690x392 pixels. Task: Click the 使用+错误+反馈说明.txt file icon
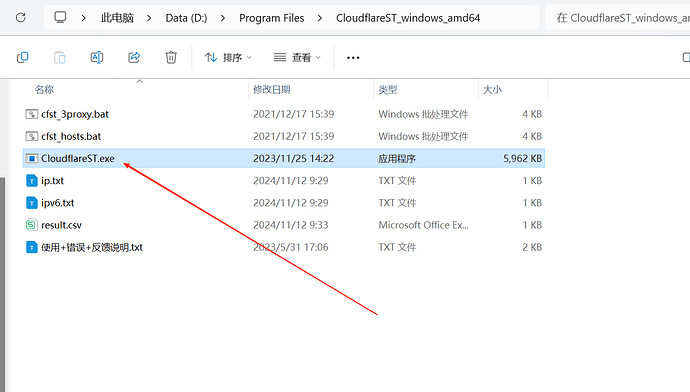tap(32, 247)
